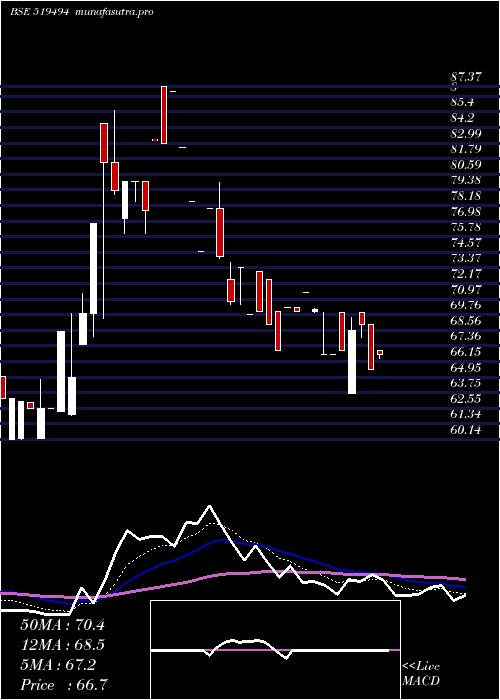Click the 84.2 price axis label
Screen dimensions: 500x700
pyautogui.click(x=462, y=118)
